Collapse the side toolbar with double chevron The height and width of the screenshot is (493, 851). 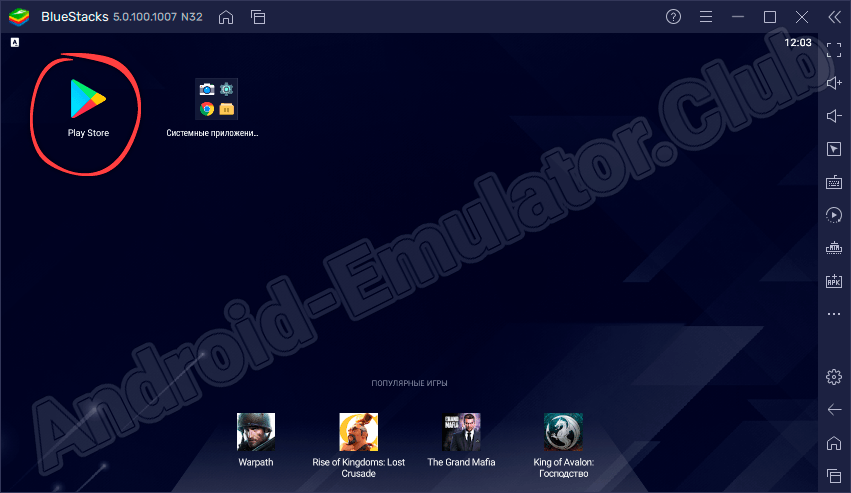pyautogui.click(x=833, y=17)
